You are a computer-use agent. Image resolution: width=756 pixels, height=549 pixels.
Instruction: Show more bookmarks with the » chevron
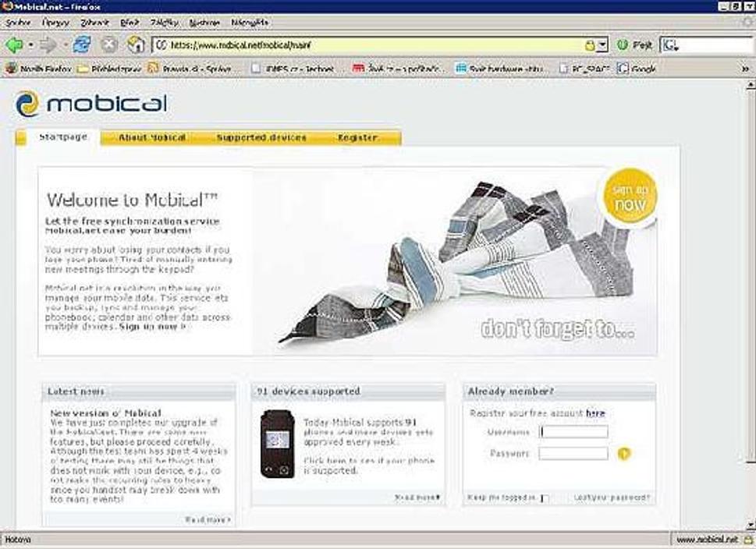click(745, 69)
